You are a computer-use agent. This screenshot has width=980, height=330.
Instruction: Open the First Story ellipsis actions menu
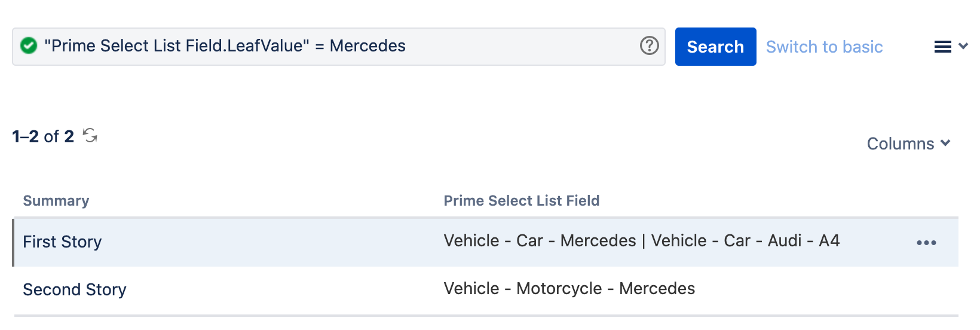pos(926,243)
